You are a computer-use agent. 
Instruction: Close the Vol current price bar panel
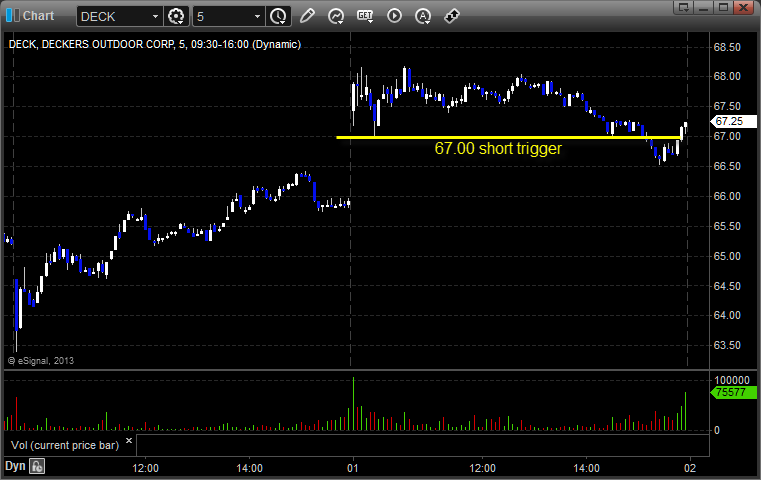coord(129,440)
